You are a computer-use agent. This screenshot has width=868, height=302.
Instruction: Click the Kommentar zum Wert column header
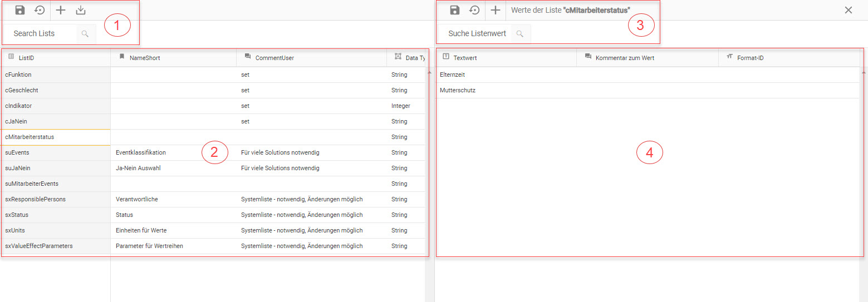[x=625, y=57]
